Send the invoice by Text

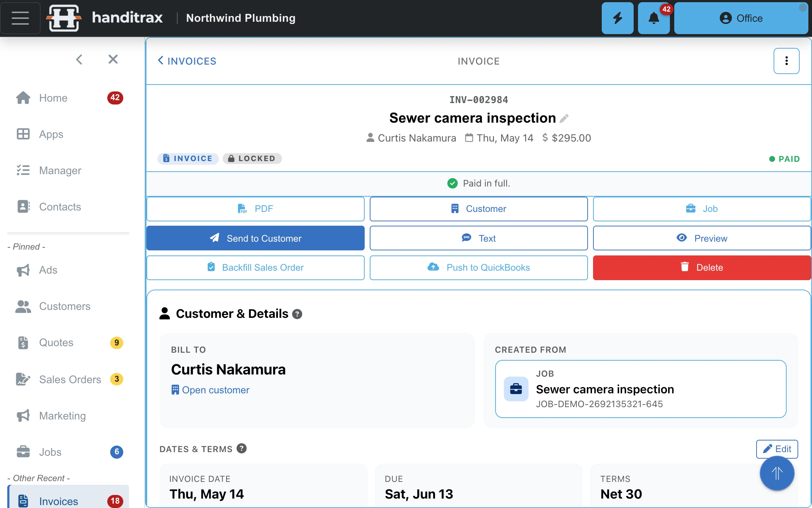pyautogui.click(x=478, y=238)
